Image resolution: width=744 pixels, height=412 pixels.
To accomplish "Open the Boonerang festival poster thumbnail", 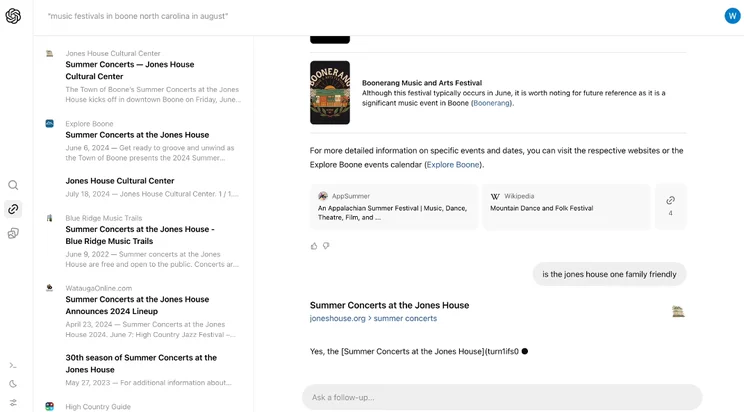I will pos(330,93).
